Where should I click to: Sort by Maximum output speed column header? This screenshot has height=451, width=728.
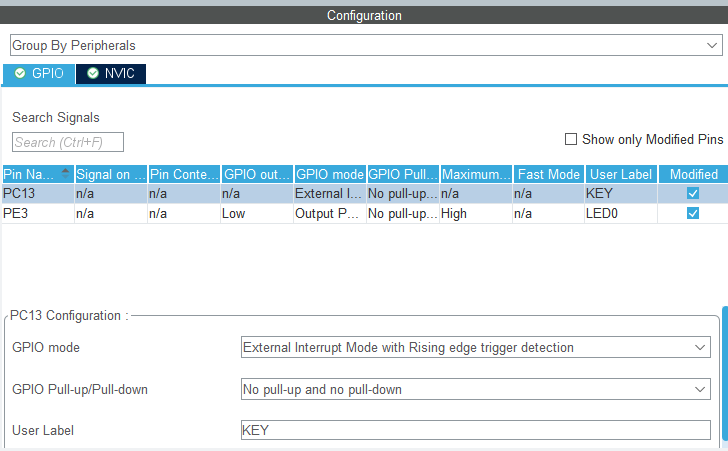pos(476,174)
